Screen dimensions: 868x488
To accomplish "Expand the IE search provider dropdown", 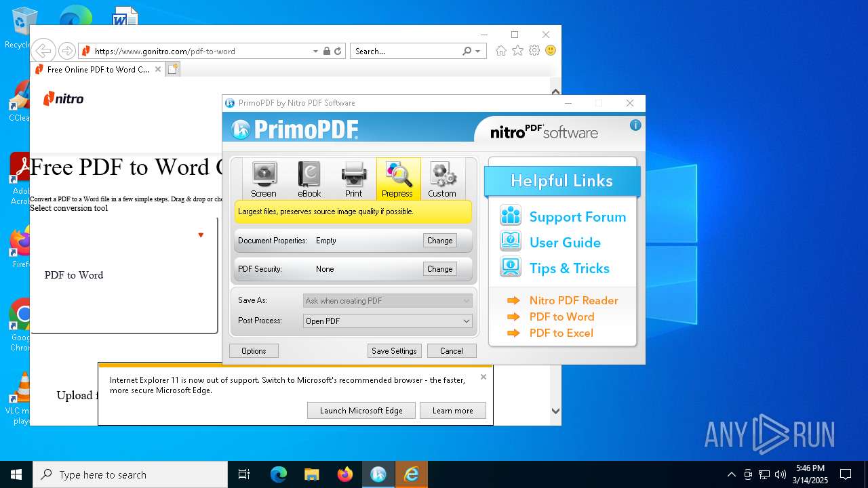I will click(478, 51).
